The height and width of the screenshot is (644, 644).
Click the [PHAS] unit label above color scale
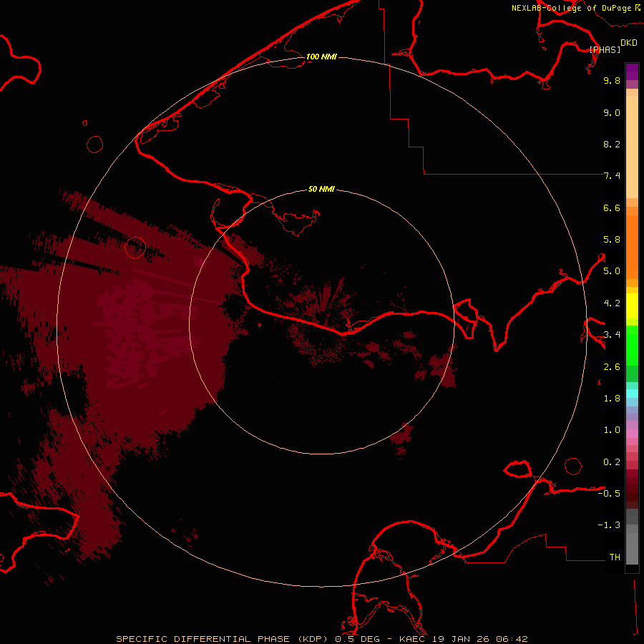(x=605, y=49)
